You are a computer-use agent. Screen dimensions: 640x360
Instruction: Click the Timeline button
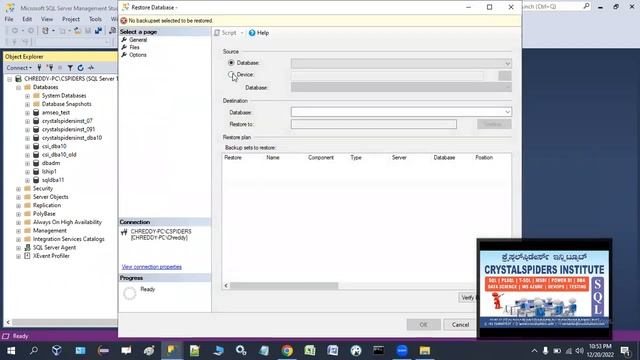[494, 124]
